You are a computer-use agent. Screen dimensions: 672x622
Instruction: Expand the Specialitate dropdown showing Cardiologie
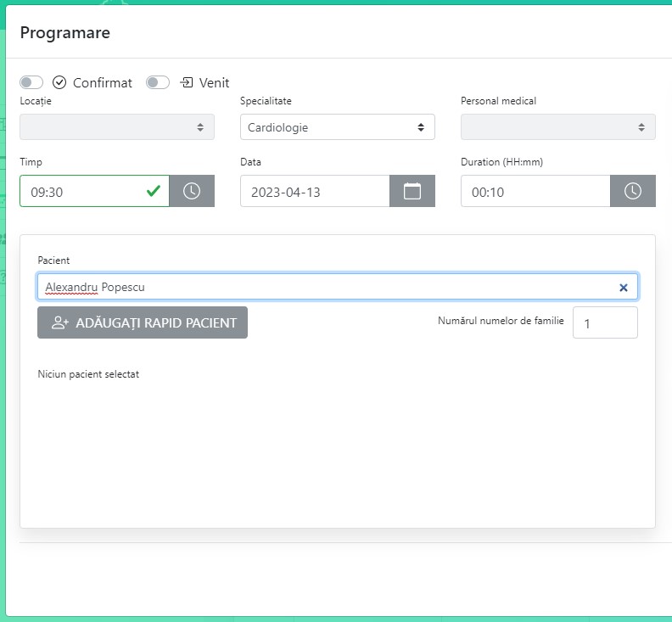coord(337,127)
